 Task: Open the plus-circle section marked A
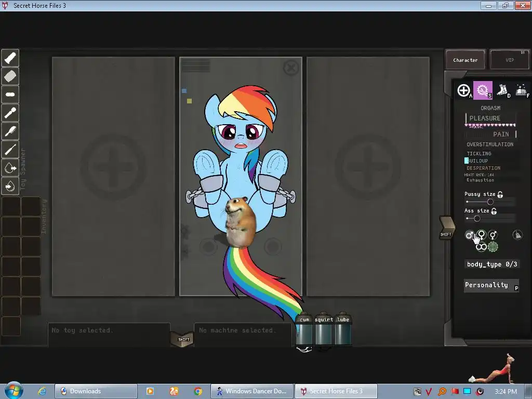pos(463,90)
